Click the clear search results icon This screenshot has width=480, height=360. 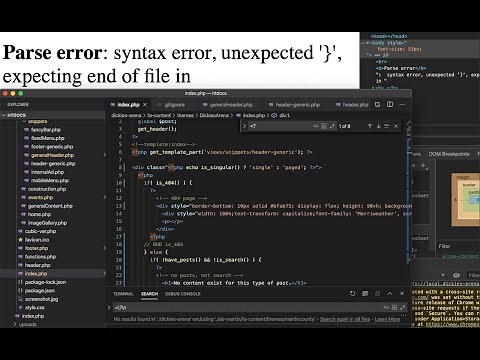point(365,294)
